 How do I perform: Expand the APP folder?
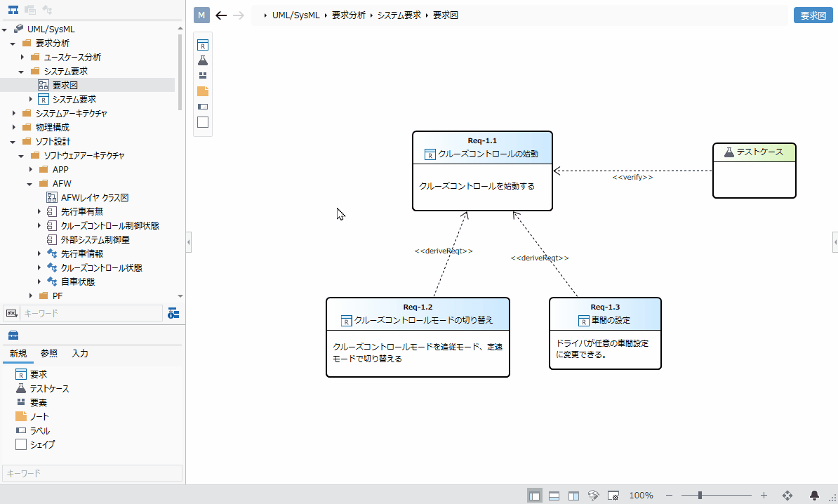tap(30, 169)
